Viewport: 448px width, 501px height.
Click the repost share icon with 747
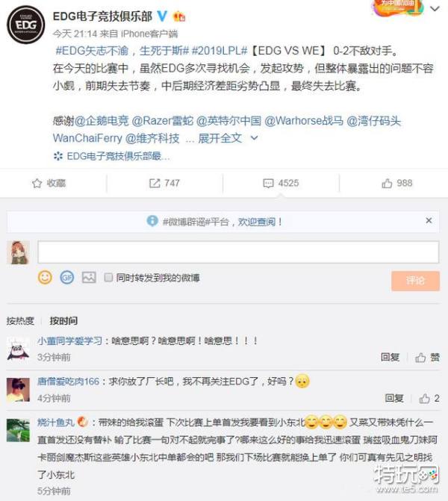(155, 183)
